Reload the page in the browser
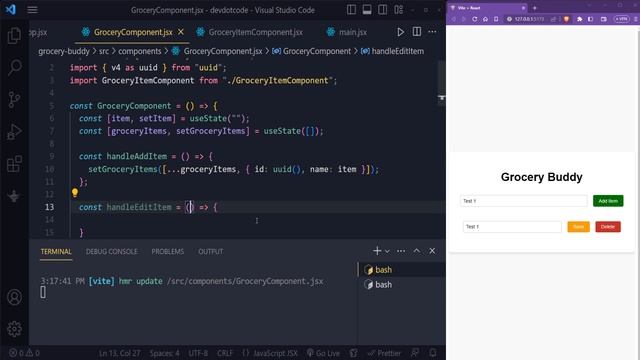 [474, 19]
